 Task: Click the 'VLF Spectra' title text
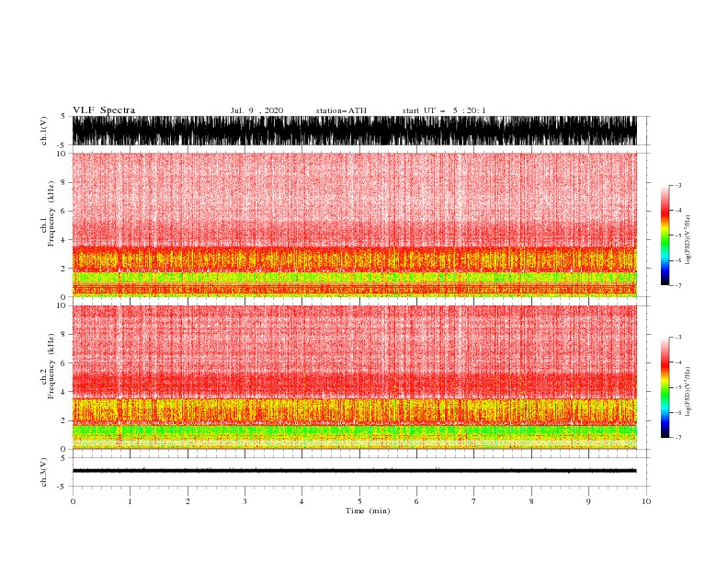pos(104,110)
